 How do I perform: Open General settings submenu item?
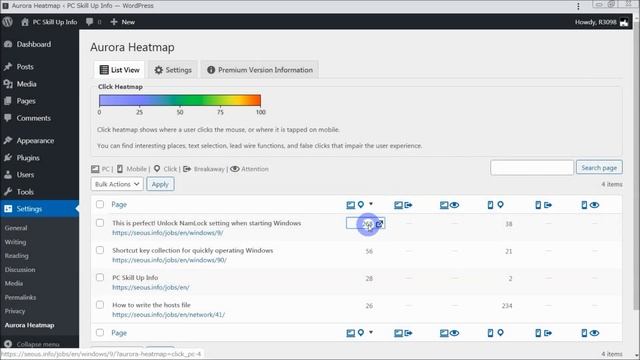tap(16, 228)
